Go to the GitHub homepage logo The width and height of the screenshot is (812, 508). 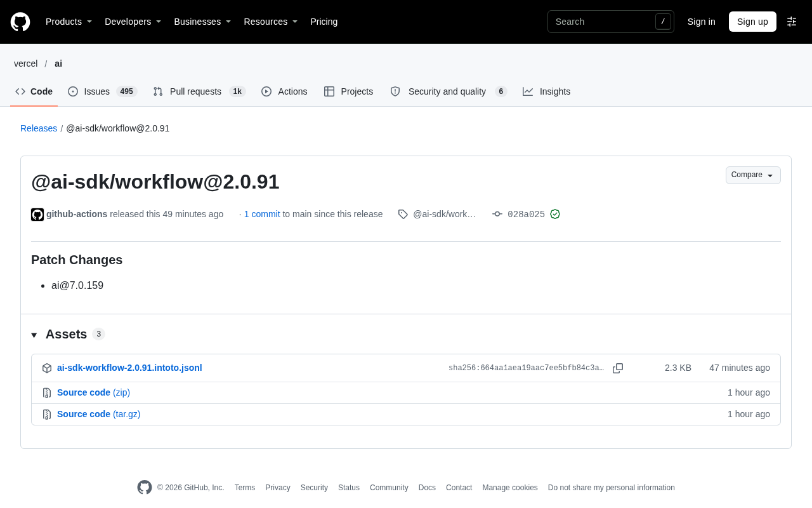coord(20,22)
